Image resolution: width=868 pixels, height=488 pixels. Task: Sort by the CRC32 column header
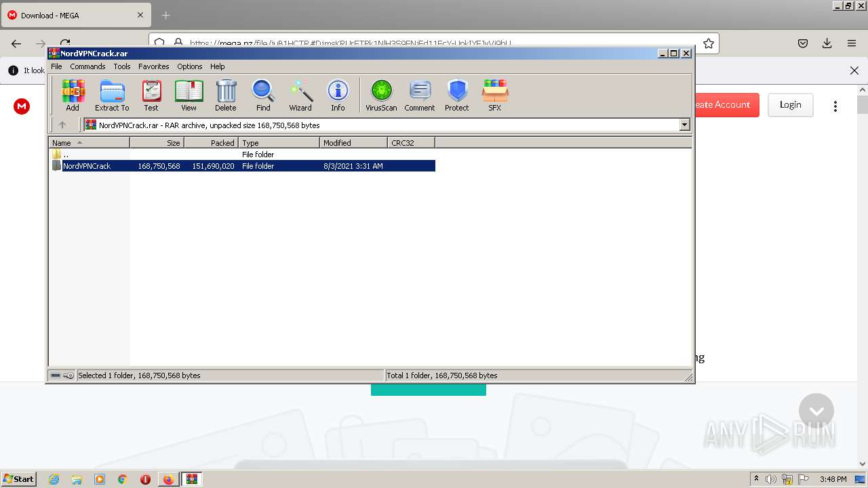click(x=412, y=142)
